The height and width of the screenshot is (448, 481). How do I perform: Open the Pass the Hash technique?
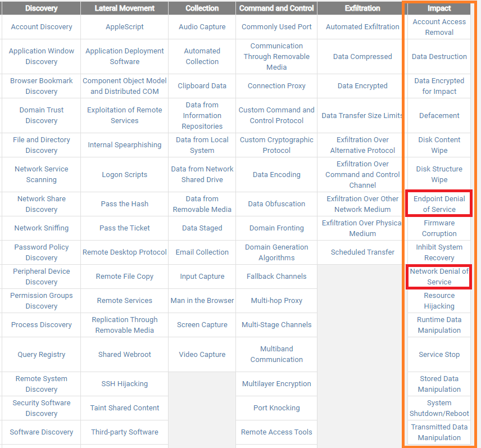point(124,204)
